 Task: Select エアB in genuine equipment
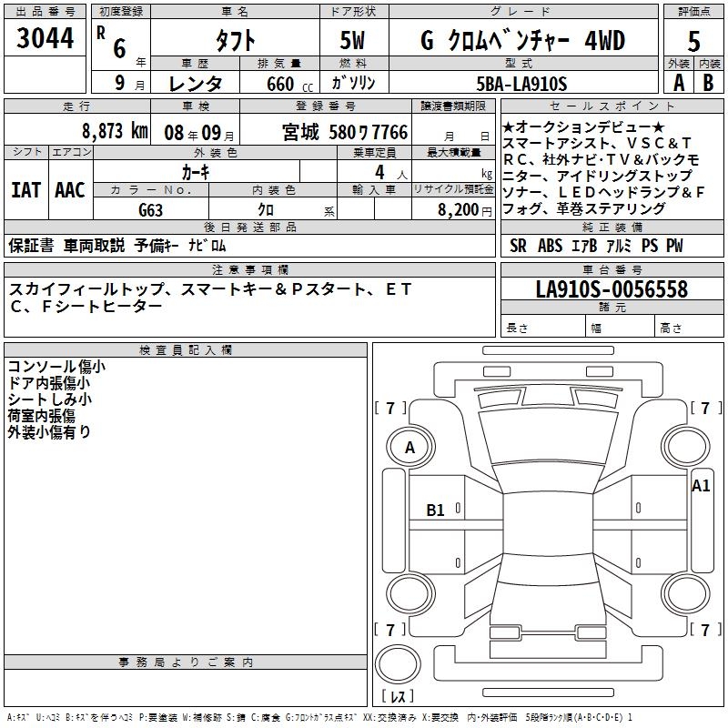[x=584, y=246]
